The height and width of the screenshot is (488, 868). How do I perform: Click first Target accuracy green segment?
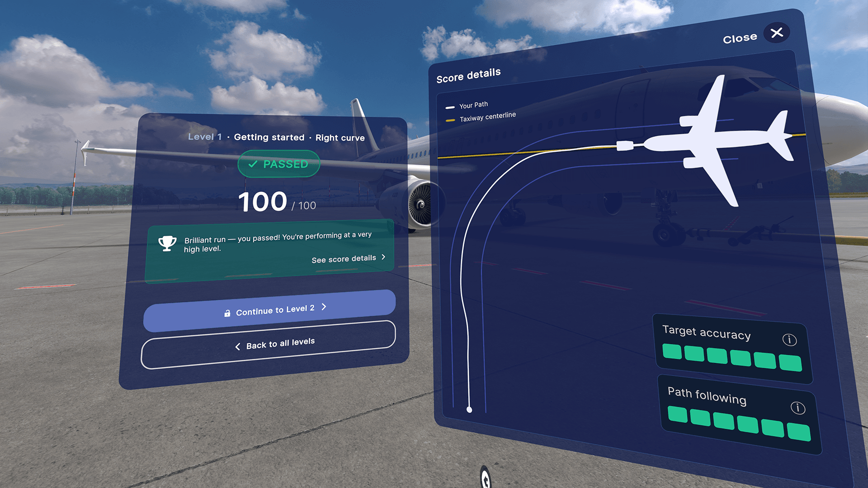click(672, 352)
